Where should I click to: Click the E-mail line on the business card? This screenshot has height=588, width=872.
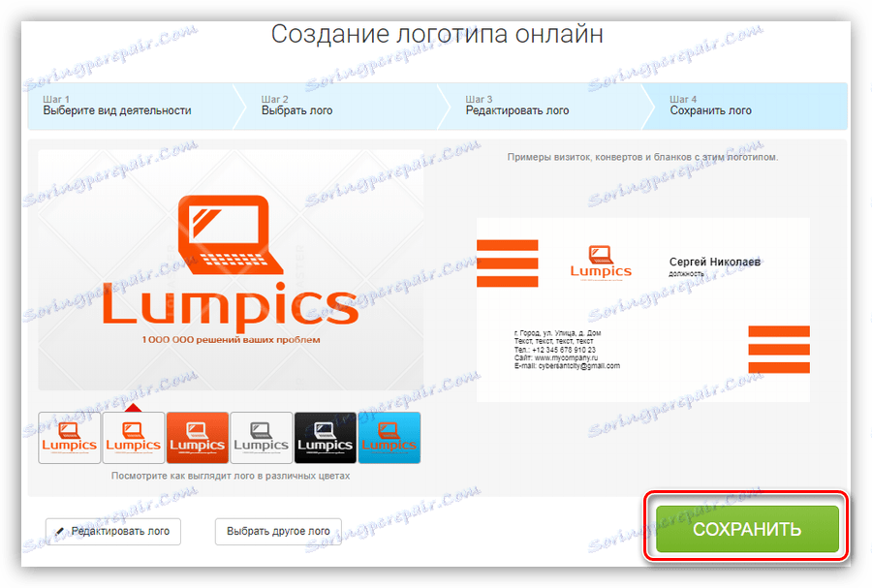click(567, 366)
